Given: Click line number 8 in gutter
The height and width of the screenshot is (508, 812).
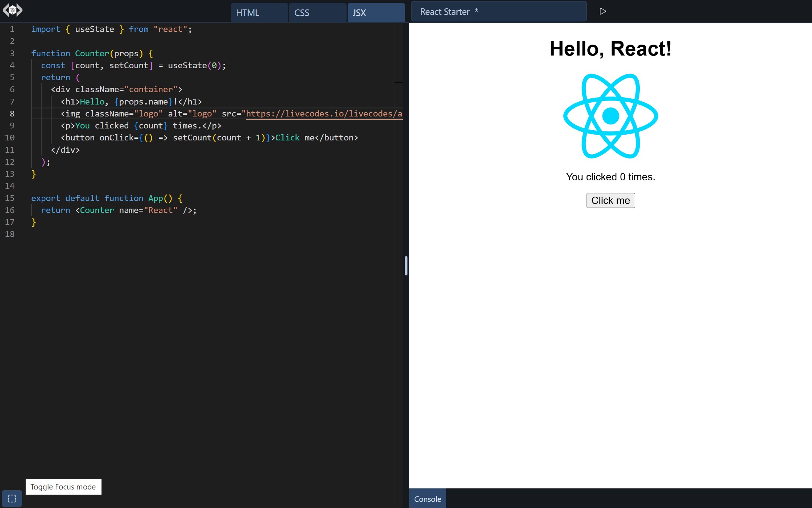Looking at the screenshot, I should coord(12,114).
